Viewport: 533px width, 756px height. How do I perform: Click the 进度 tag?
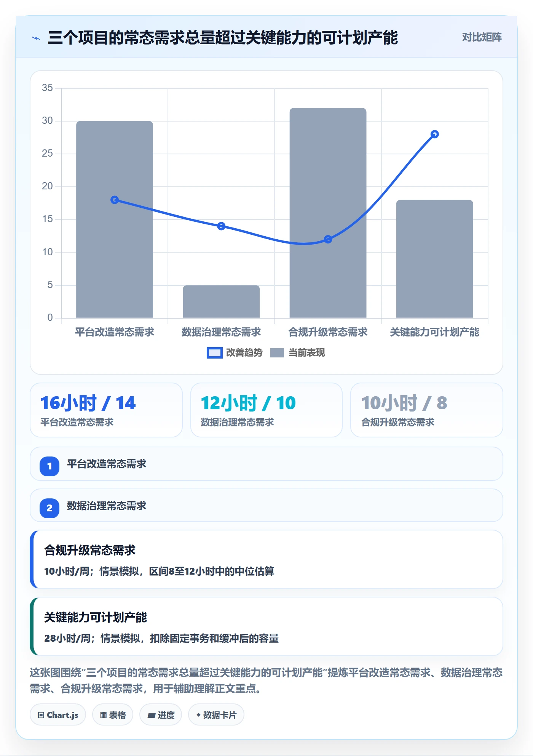[x=161, y=715]
